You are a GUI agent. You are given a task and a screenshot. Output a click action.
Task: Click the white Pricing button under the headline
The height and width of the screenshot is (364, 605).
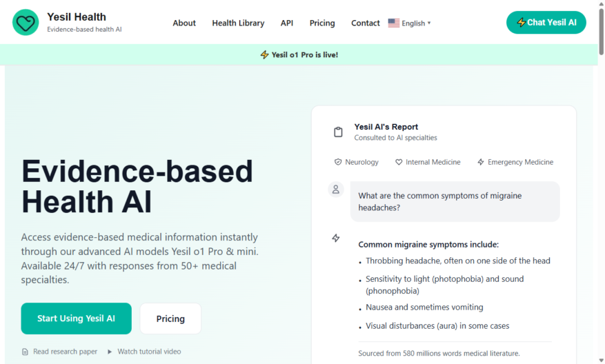click(170, 318)
